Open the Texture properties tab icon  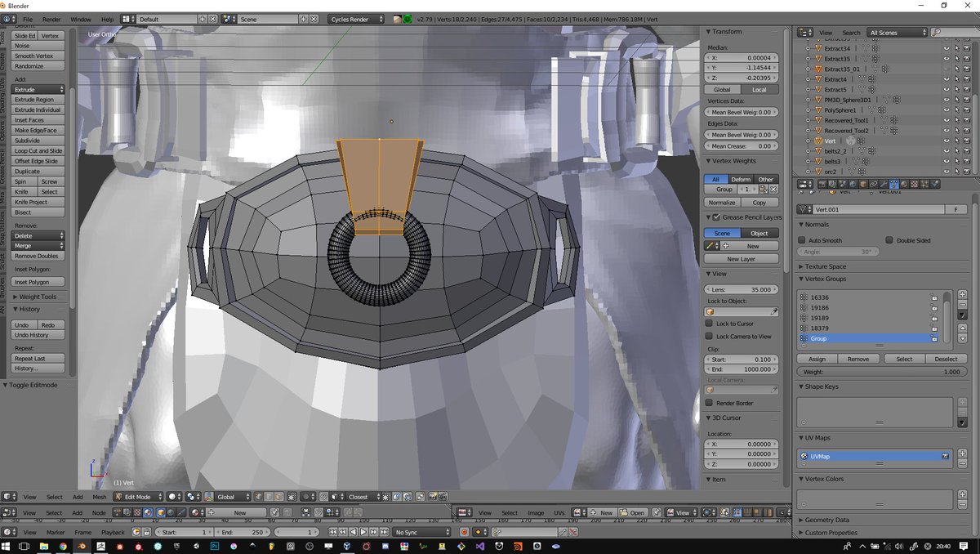click(914, 184)
